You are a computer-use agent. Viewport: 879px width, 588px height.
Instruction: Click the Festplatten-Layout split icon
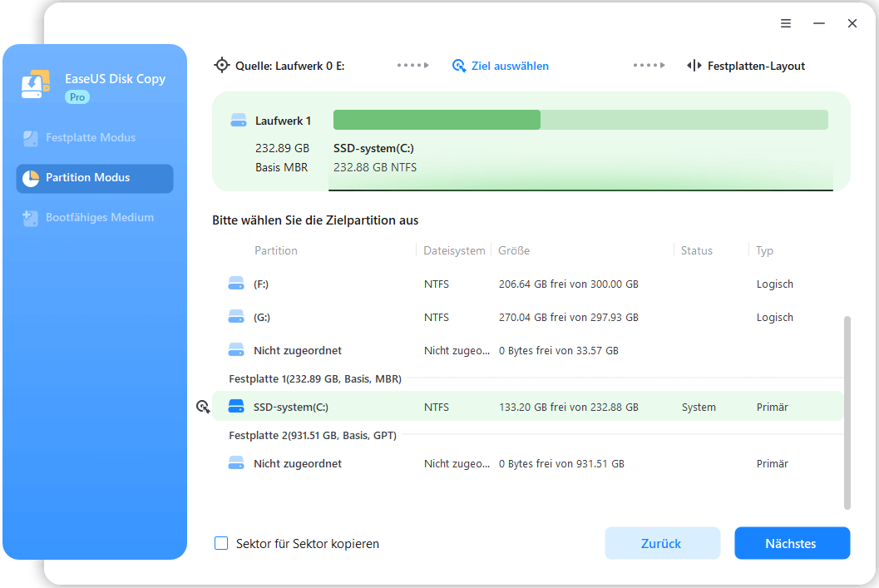694,66
